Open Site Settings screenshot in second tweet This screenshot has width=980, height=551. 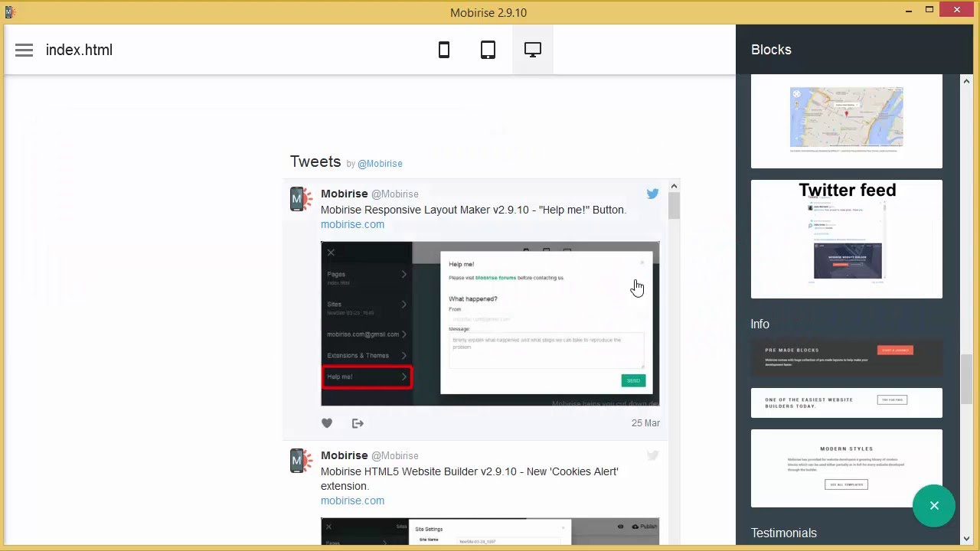[x=490, y=532]
